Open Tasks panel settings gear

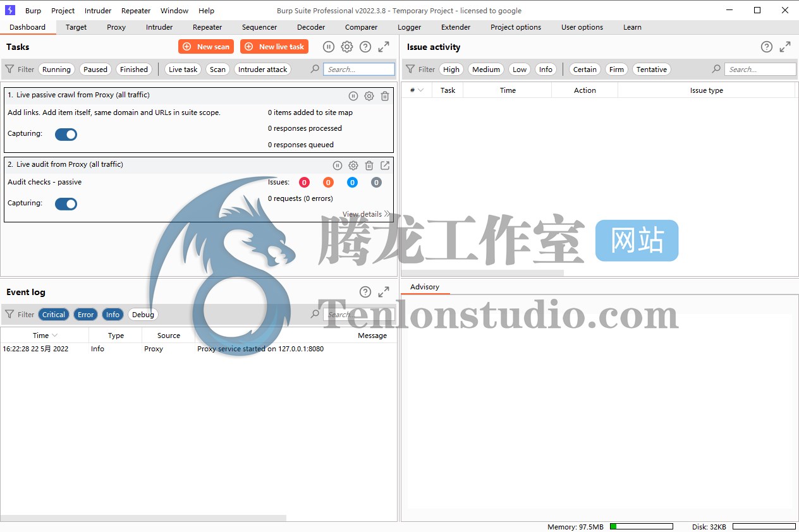point(347,47)
